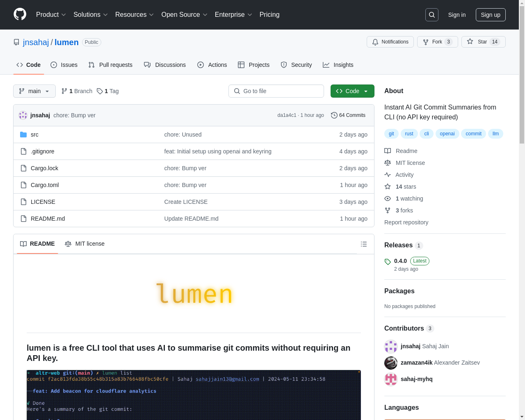Click the rust topic tag
The width and height of the screenshot is (525, 420).
click(x=409, y=134)
